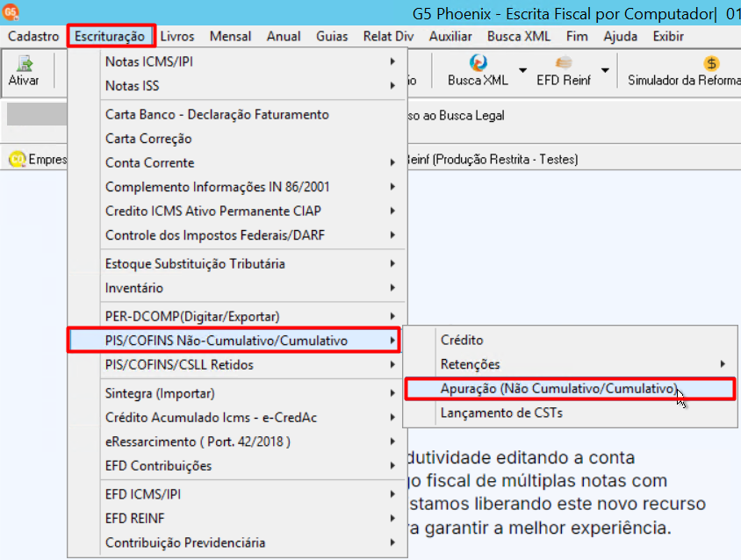Choose Estoque Substituição Tributária

(x=238, y=263)
